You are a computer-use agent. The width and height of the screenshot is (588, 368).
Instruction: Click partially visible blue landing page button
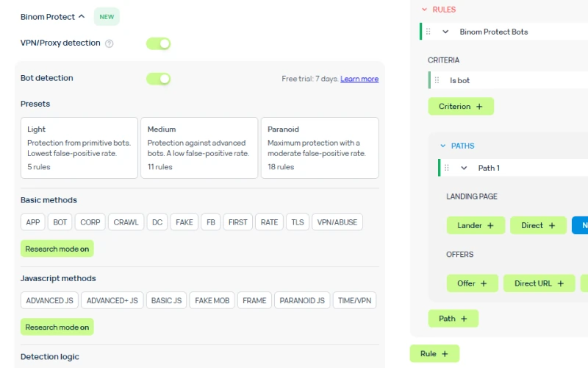click(x=580, y=226)
